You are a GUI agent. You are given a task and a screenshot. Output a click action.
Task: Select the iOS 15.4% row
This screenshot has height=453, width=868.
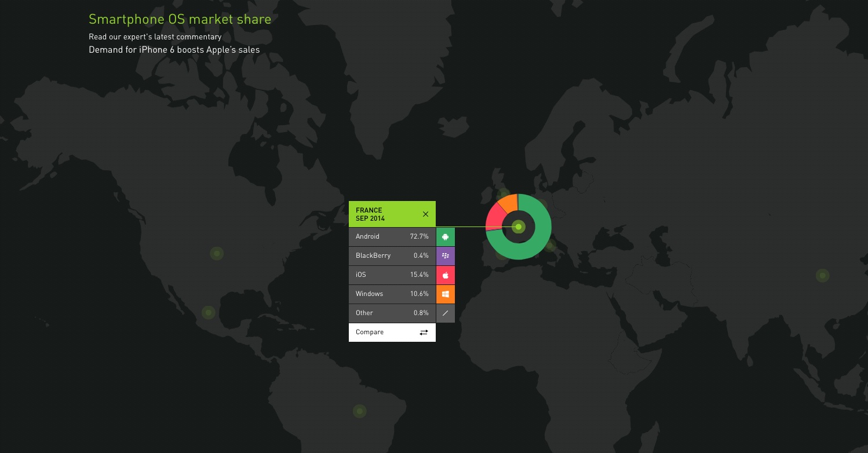coord(392,275)
